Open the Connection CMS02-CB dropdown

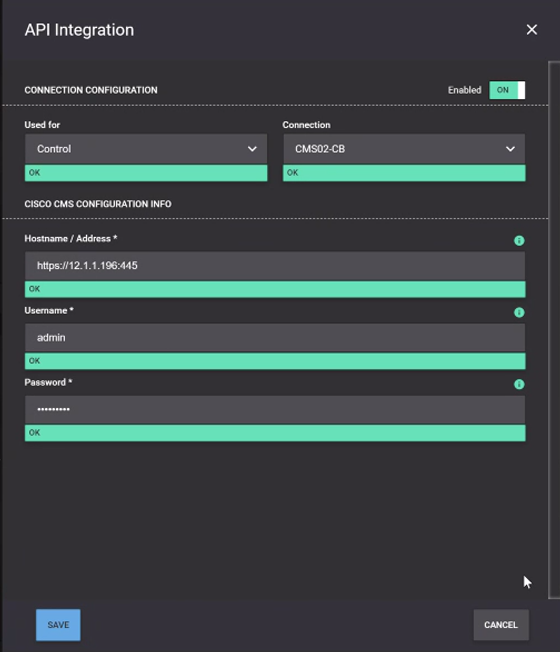coord(404,149)
